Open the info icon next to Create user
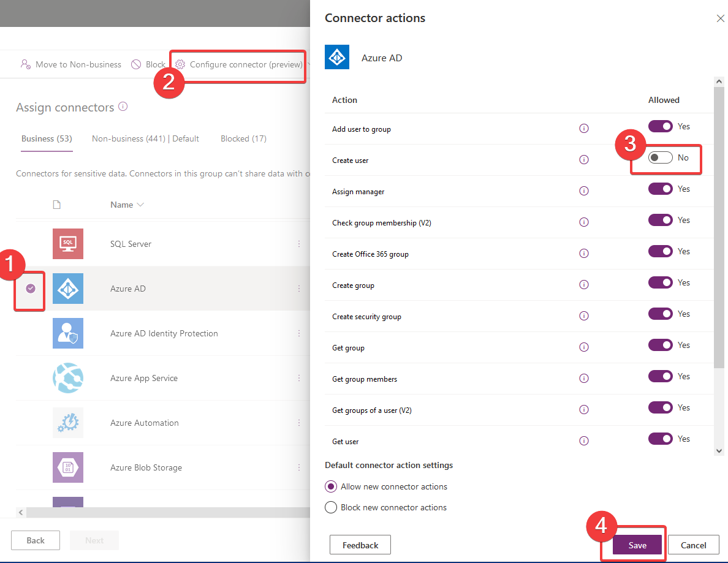728x563 pixels. pyautogui.click(x=583, y=160)
